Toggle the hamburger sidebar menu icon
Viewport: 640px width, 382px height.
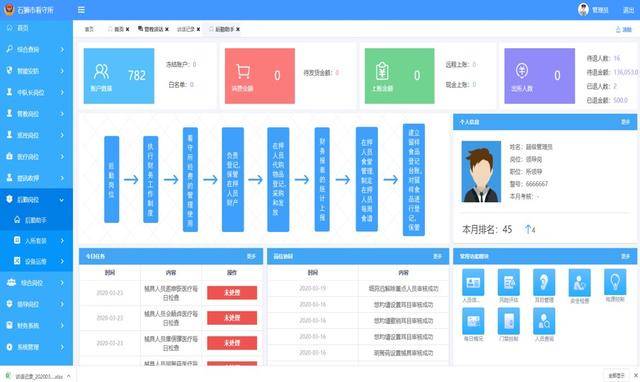coord(81,10)
